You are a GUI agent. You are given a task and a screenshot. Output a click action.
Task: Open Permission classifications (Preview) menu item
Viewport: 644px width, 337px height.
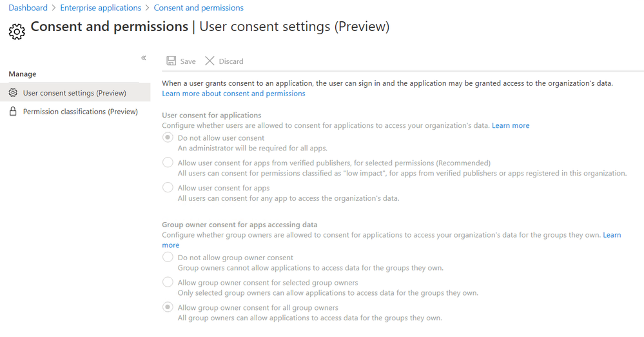tap(80, 112)
